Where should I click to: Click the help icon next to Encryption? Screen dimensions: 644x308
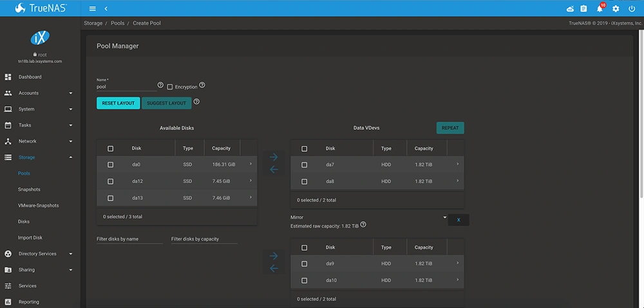coord(202,86)
